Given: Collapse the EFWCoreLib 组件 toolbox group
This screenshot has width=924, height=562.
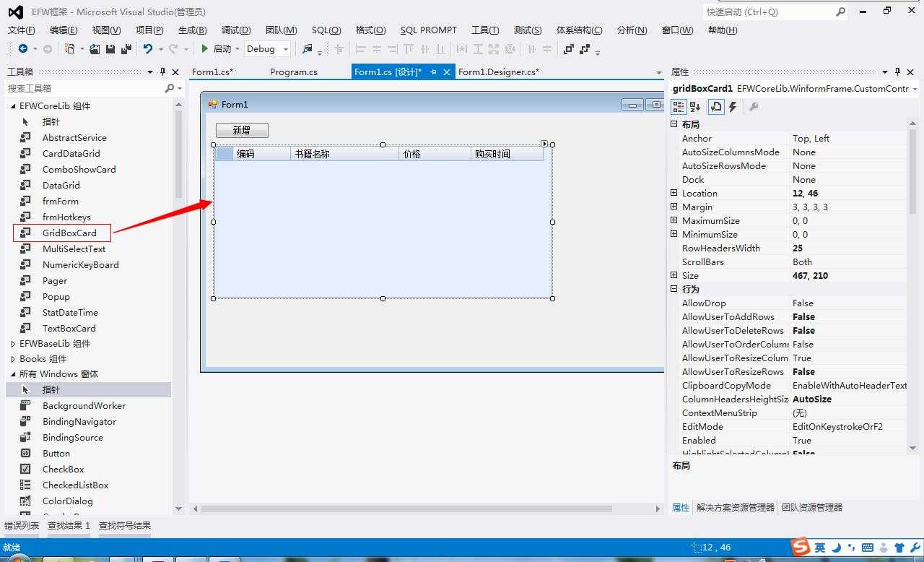Looking at the screenshot, I should click(13, 106).
